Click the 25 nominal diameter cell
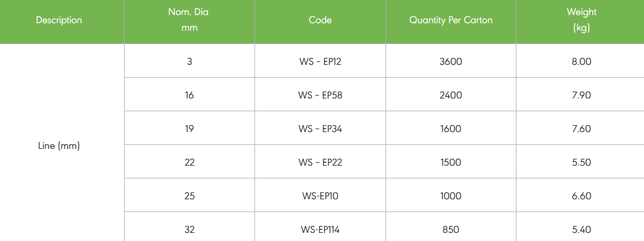Image resolution: width=644 pixels, height=241 pixels. coord(190,196)
